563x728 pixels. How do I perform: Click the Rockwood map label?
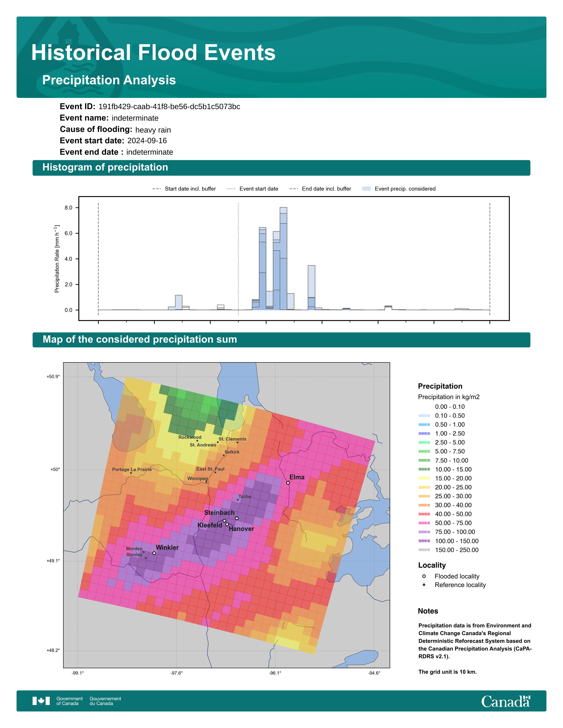pos(190,437)
